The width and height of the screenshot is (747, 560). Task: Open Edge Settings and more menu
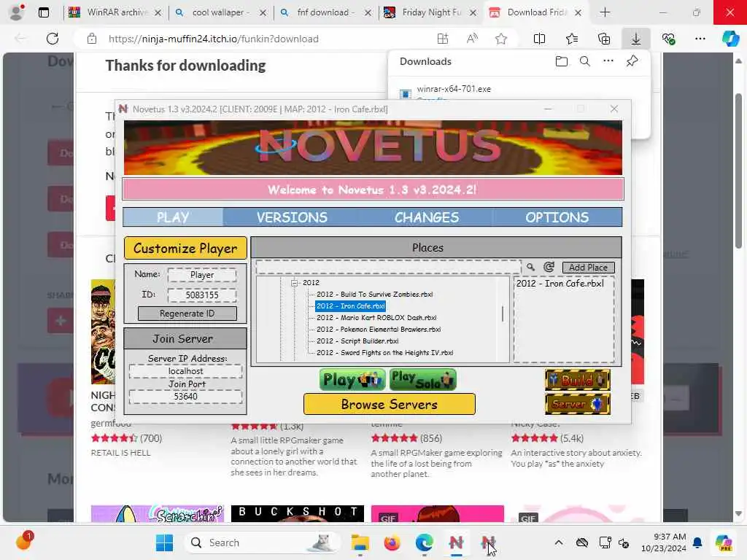(x=700, y=39)
